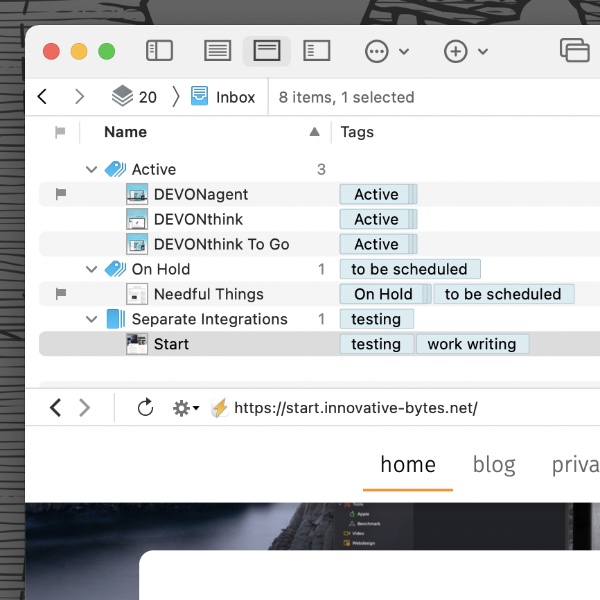Screen dimensions: 600x600
Task: Click the DEVONagent document thumbnail
Action: [x=137, y=194]
